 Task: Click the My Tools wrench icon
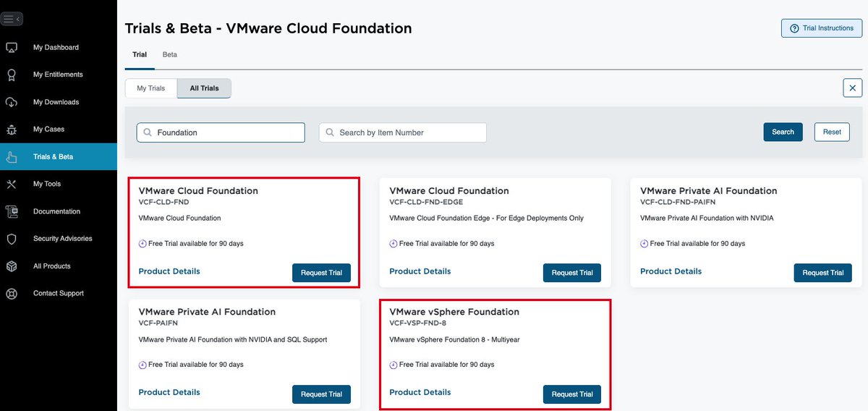click(x=12, y=184)
